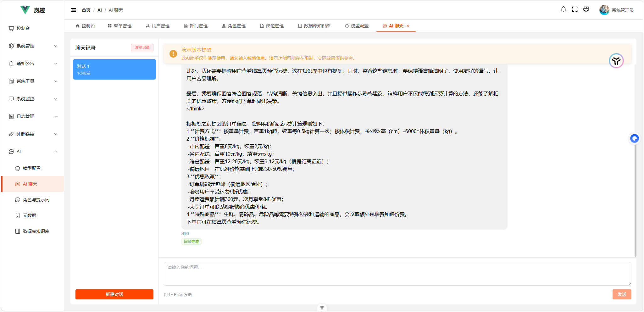
Task: Close the AI 聊天 tab
Action: tap(408, 26)
